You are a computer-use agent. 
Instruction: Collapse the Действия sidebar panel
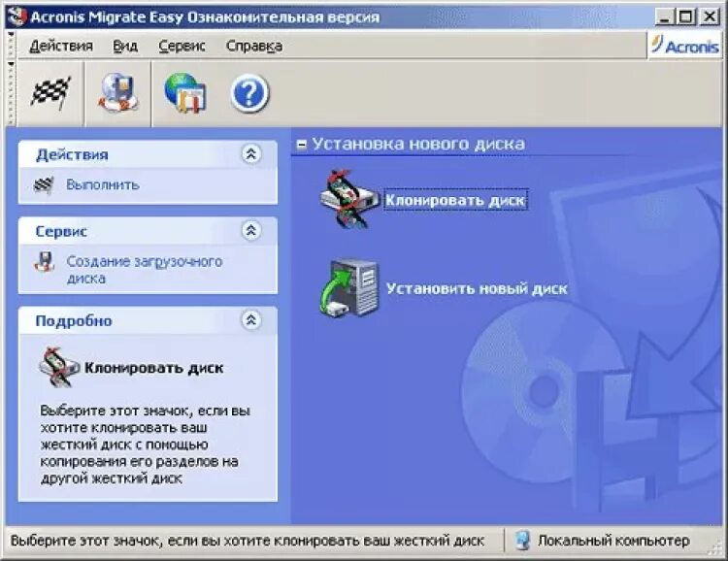(x=251, y=153)
